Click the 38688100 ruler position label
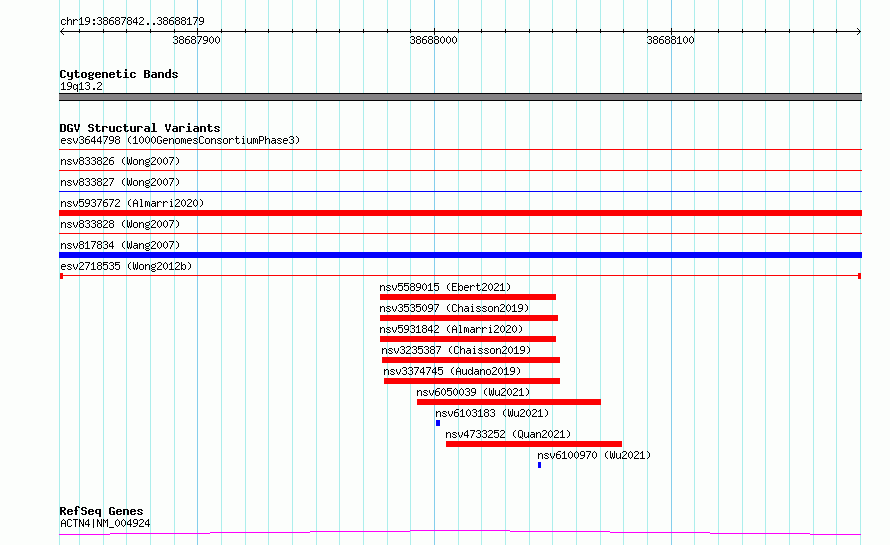The image size is (890, 545). tap(670, 40)
